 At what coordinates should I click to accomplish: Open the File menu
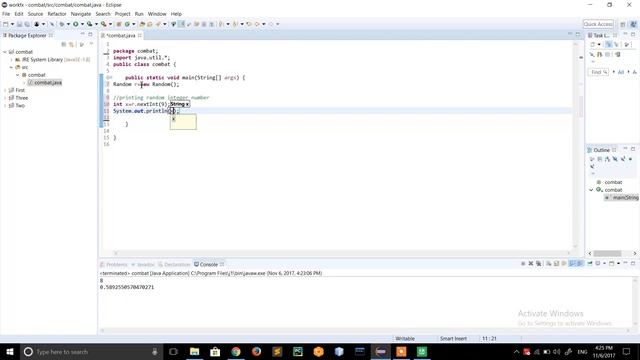click(x=6, y=14)
